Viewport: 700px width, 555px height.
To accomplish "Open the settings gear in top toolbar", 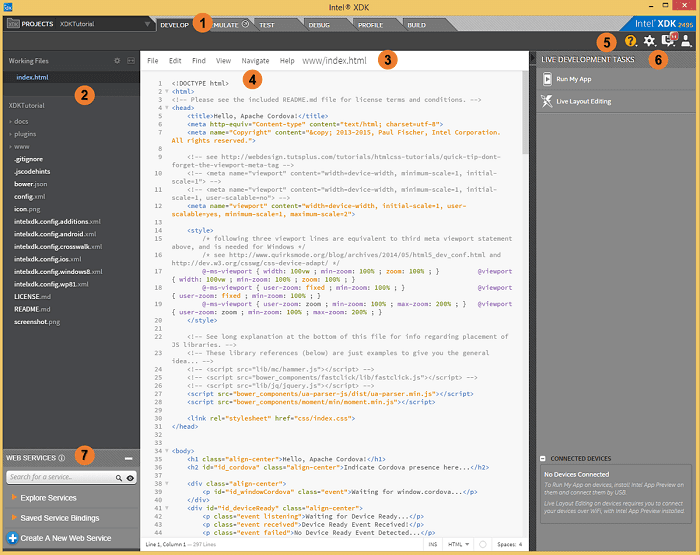I will (x=649, y=41).
